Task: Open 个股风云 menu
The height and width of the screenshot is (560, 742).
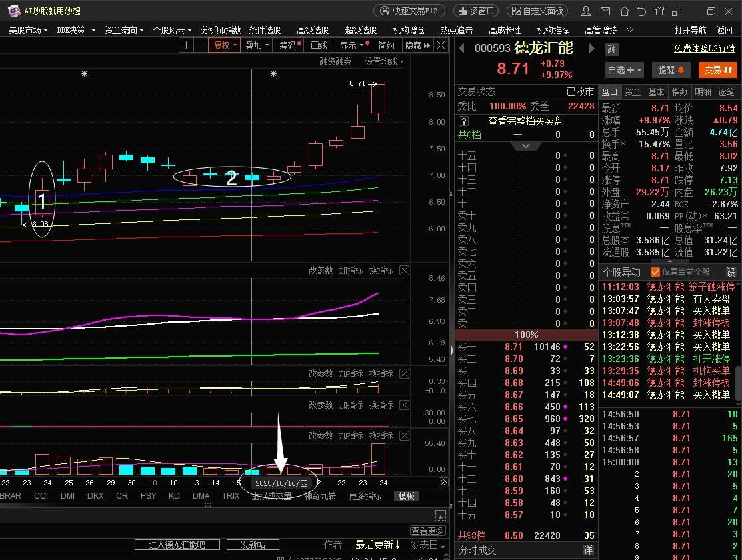Action: point(172,30)
